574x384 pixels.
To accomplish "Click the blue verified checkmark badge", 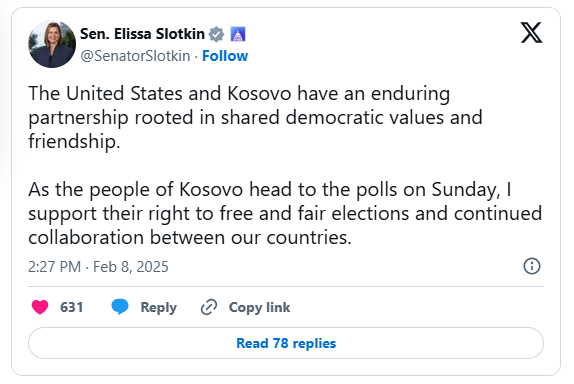I will 216,34.
